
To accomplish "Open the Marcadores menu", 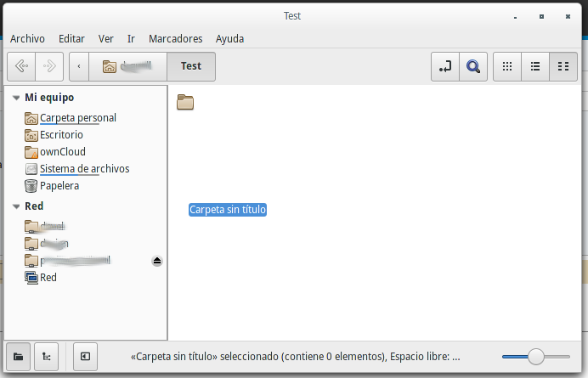I will 175,38.
